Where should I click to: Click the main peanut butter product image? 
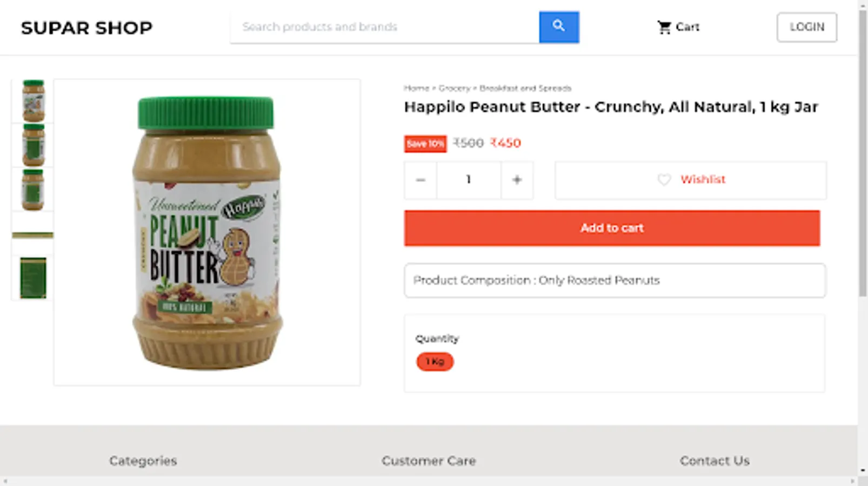click(x=207, y=232)
